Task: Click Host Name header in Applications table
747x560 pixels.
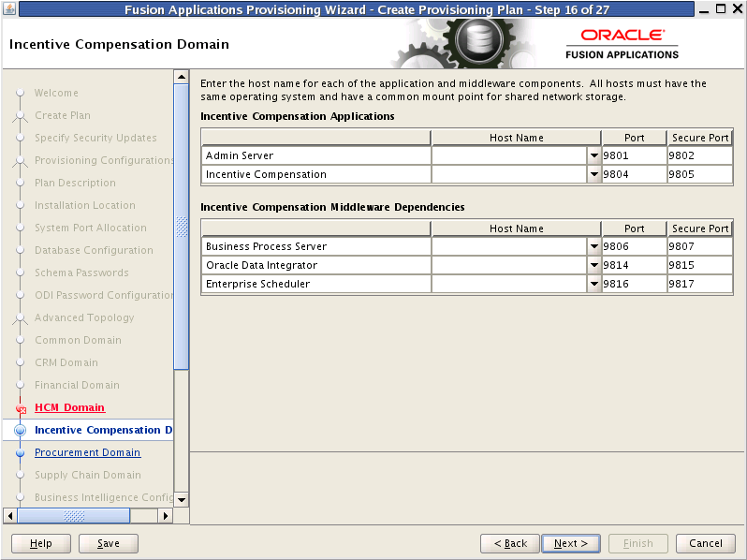Action: click(x=516, y=138)
